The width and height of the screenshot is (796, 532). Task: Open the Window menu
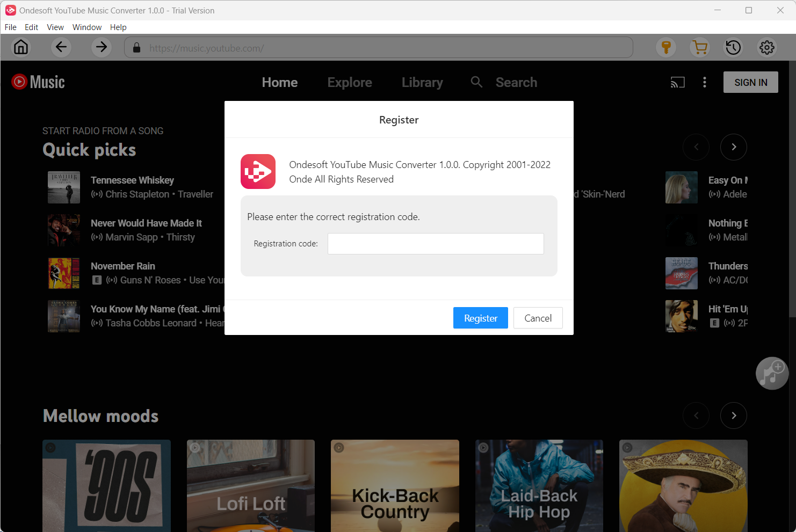[x=87, y=27]
